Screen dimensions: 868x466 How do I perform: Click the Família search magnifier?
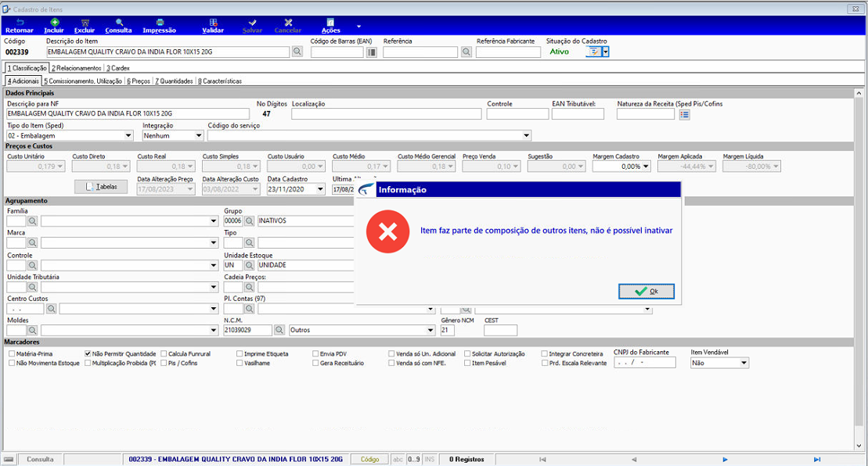tap(33, 220)
